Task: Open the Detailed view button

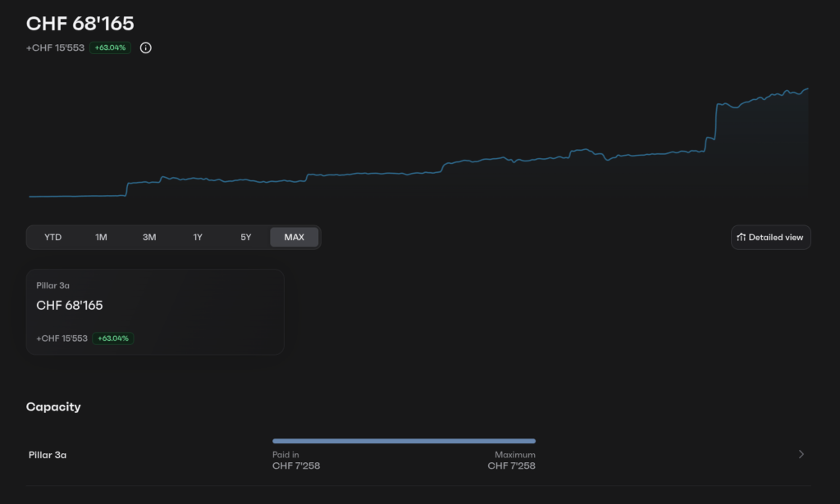Action: coord(771,237)
